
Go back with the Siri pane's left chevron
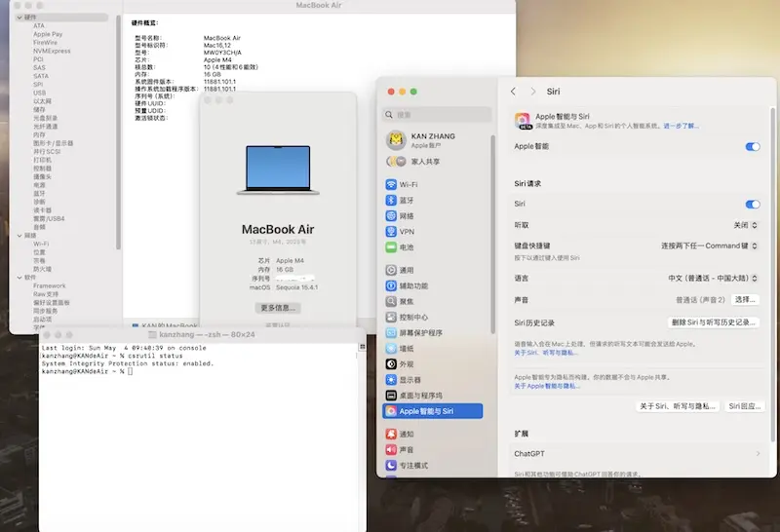514,92
